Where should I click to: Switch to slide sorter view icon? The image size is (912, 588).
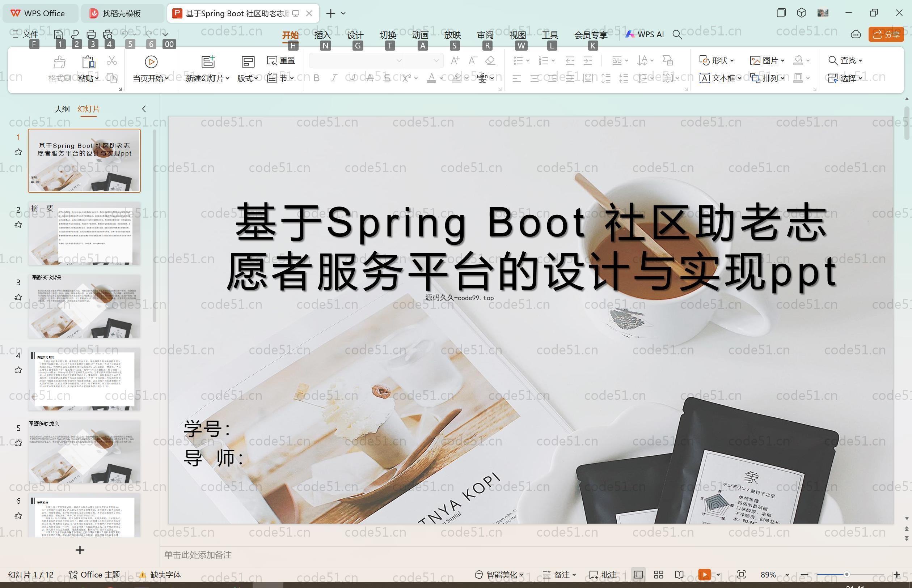[659, 575]
